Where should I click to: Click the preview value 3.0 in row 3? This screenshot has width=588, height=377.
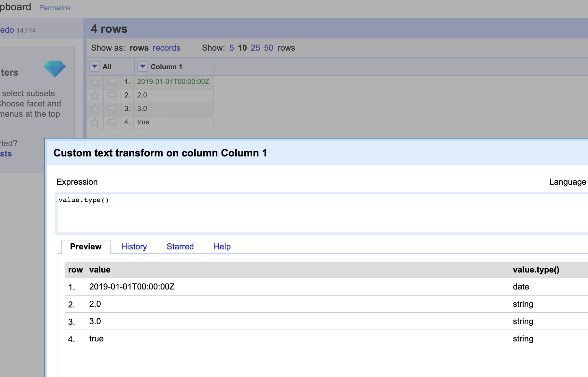coord(95,321)
